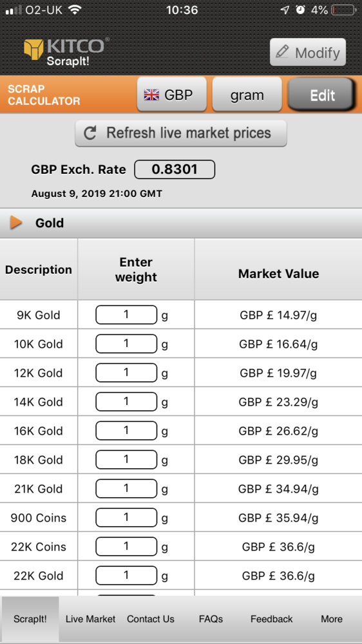Select the 9K Gold weight field
The height and width of the screenshot is (644, 362).
click(126, 315)
